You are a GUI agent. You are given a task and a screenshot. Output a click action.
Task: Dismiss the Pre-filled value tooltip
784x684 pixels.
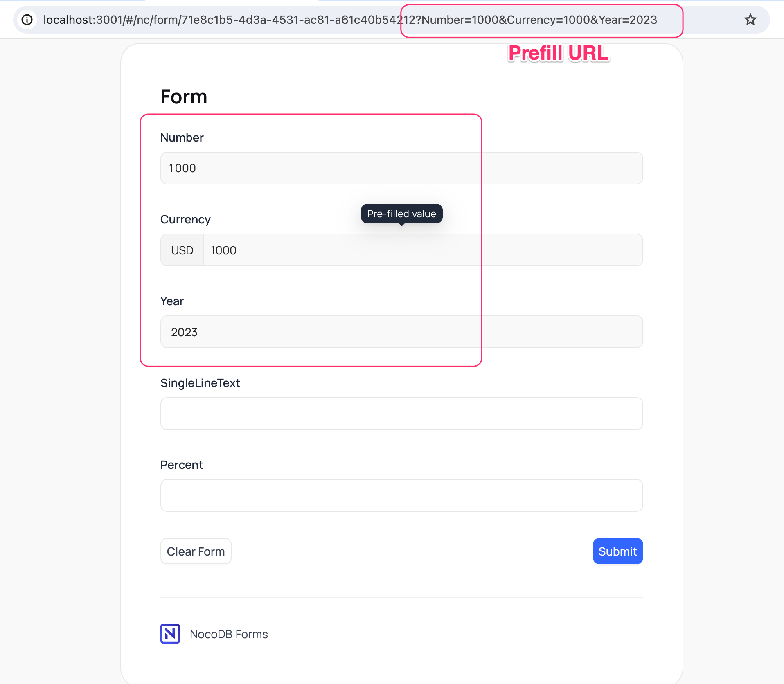401,213
